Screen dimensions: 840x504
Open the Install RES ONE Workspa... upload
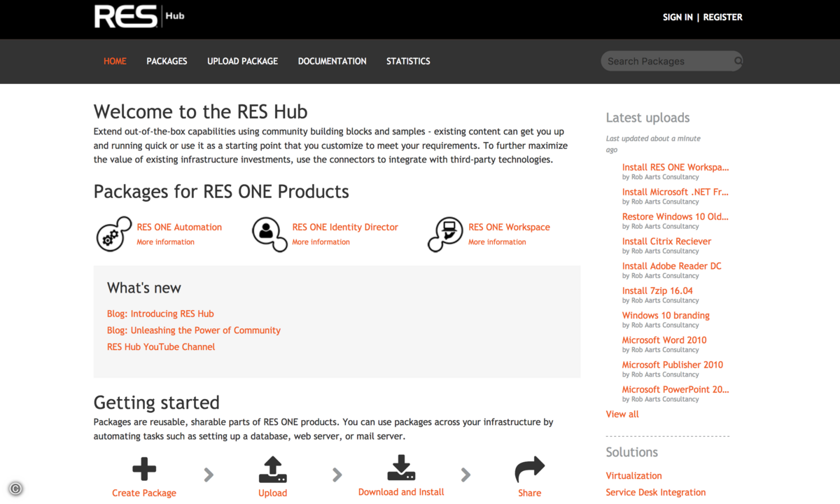coord(675,167)
